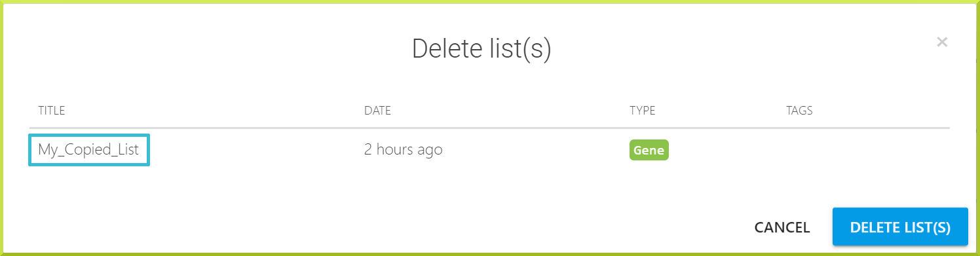This screenshot has width=980, height=256.
Task: Click the TITLE column header
Action: [x=51, y=111]
